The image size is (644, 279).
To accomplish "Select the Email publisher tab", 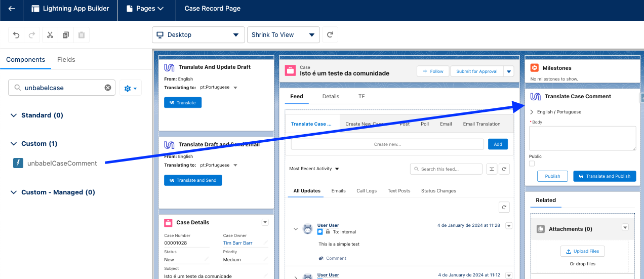I will coord(446,124).
